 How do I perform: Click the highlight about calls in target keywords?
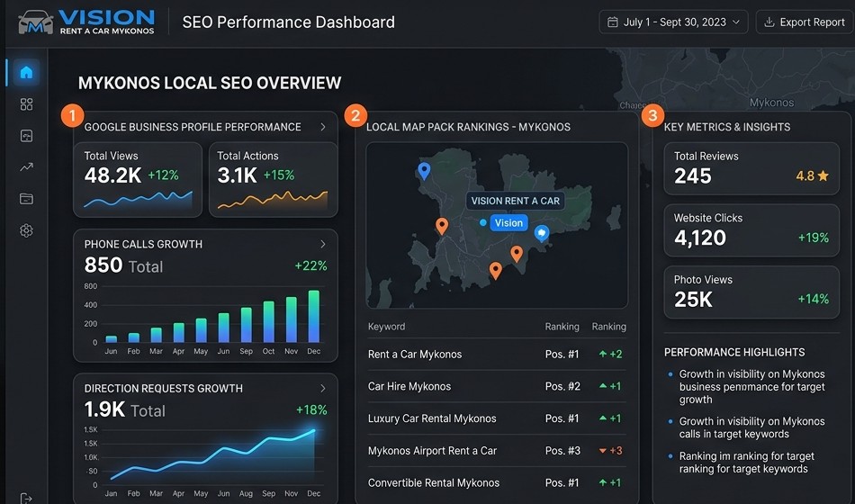pos(751,427)
